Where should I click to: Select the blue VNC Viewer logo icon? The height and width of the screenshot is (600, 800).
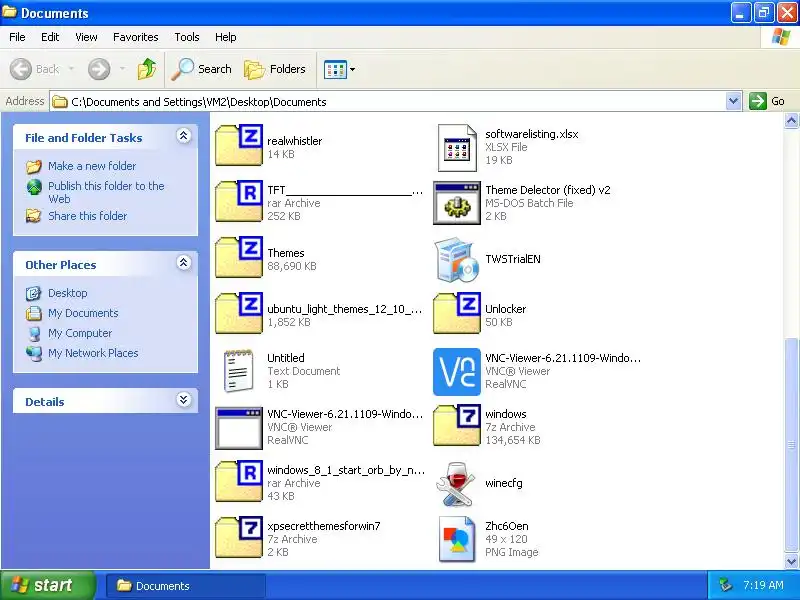[457, 372]
